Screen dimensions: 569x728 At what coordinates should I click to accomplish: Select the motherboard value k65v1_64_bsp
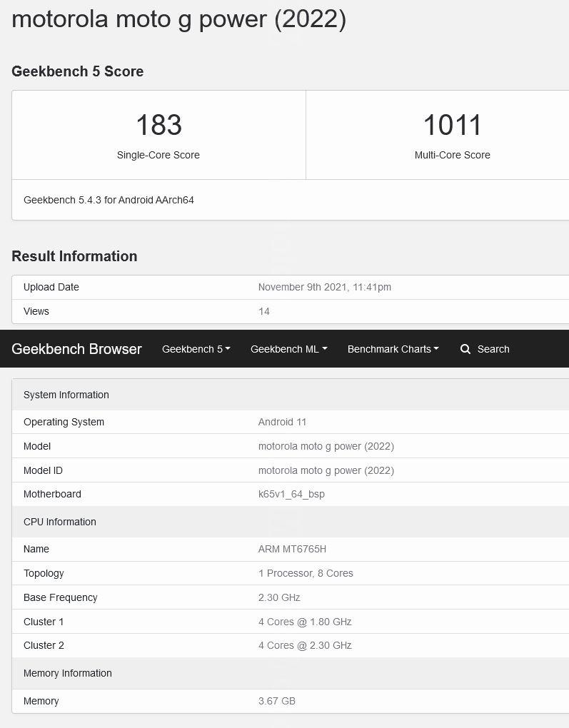point(291,495)
